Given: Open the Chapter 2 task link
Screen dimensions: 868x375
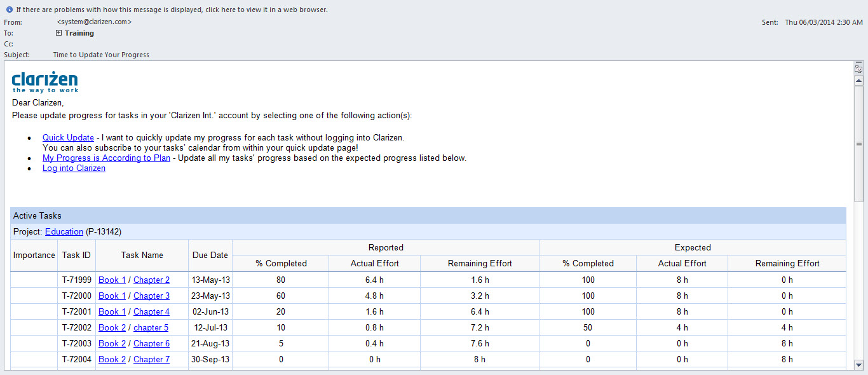Looking at the screenshot, I should click(x=151, y=280).
